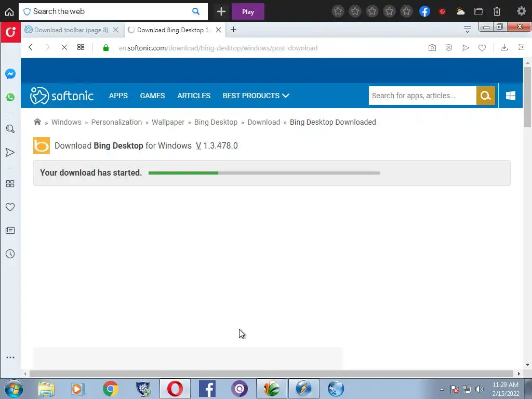Click the download progress bar
532x399 pixels.
264,173
